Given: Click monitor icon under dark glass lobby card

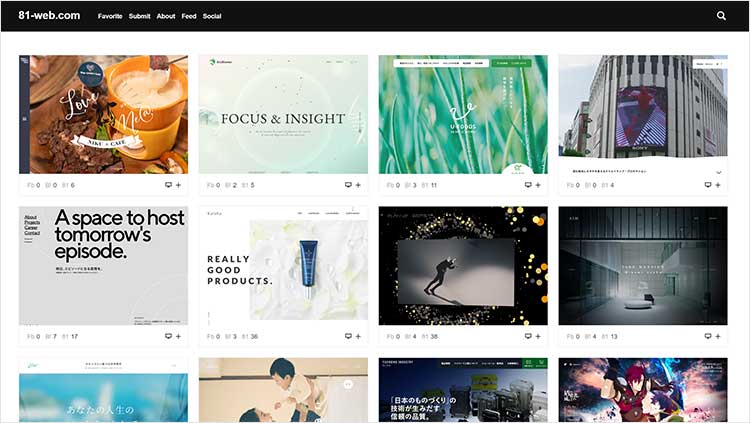Looking at the screenshot, I should 708,336.
